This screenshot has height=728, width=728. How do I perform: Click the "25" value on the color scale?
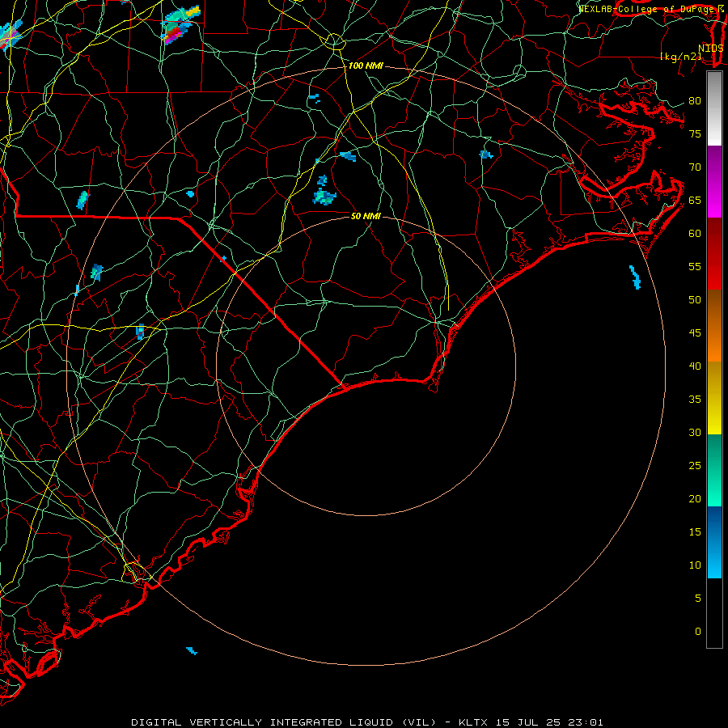coord(695,465)
